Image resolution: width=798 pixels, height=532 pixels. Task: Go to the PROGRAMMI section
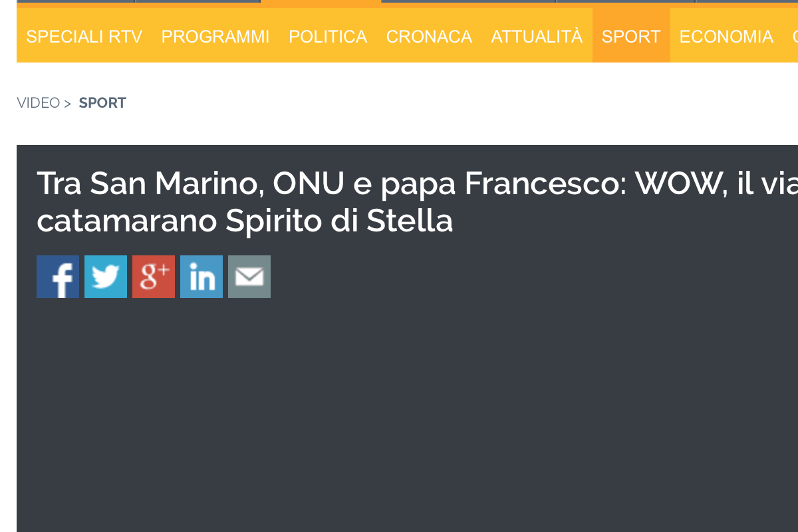click(x=215, y=36)
